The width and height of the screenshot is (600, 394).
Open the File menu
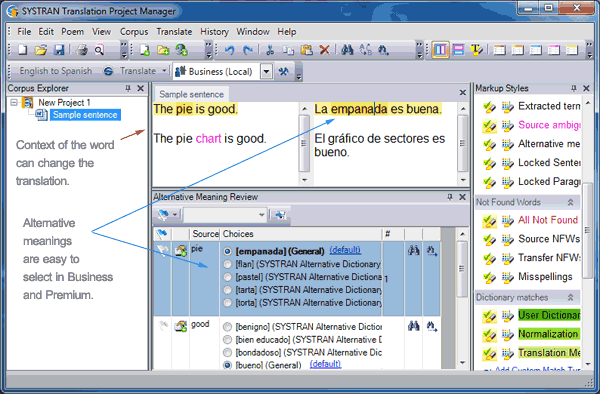tap(24, 32)
